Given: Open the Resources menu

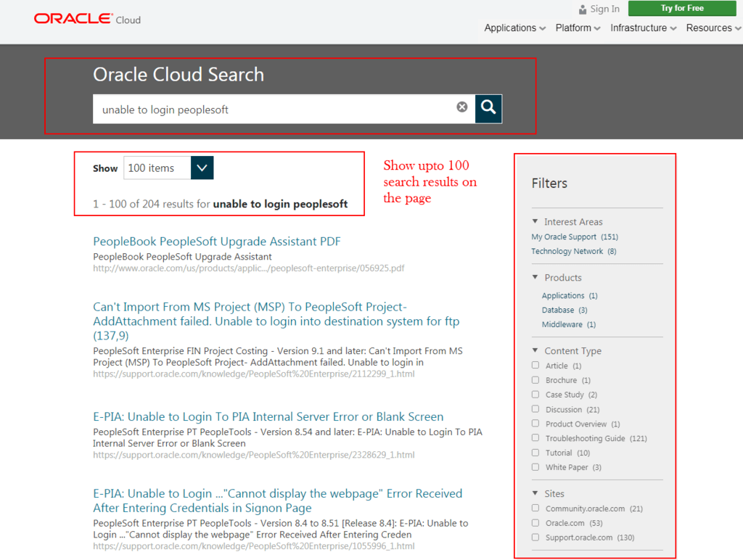Looking at the screenshot, I should click(711, 28).
